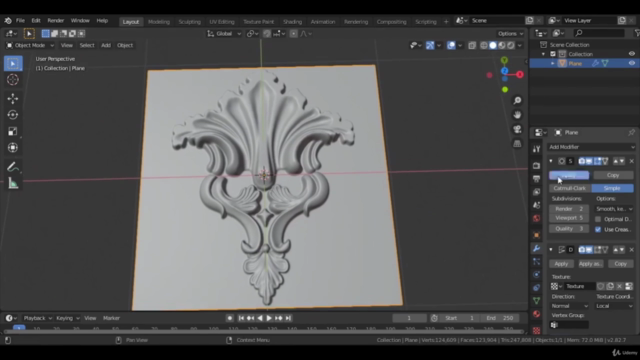Activate the Cursor tool
The image size is (640, 360).
13,80
